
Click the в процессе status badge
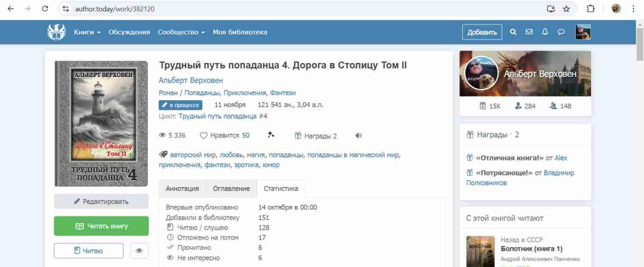coord(180,105)
